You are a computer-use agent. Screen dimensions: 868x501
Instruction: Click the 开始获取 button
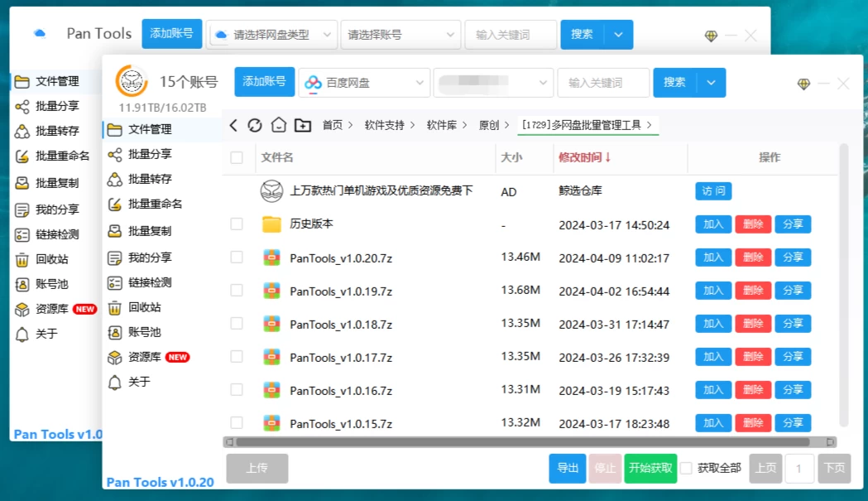pos(650,468)
